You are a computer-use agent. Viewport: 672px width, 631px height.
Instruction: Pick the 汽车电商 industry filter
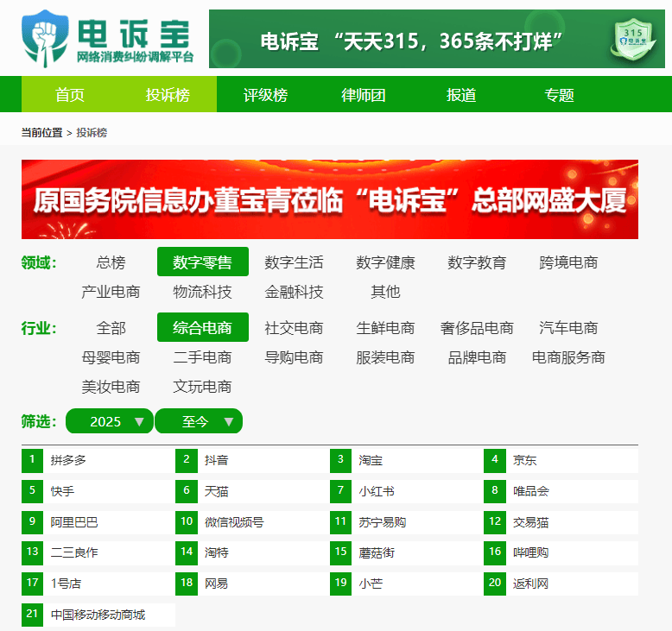coord(568,327)
